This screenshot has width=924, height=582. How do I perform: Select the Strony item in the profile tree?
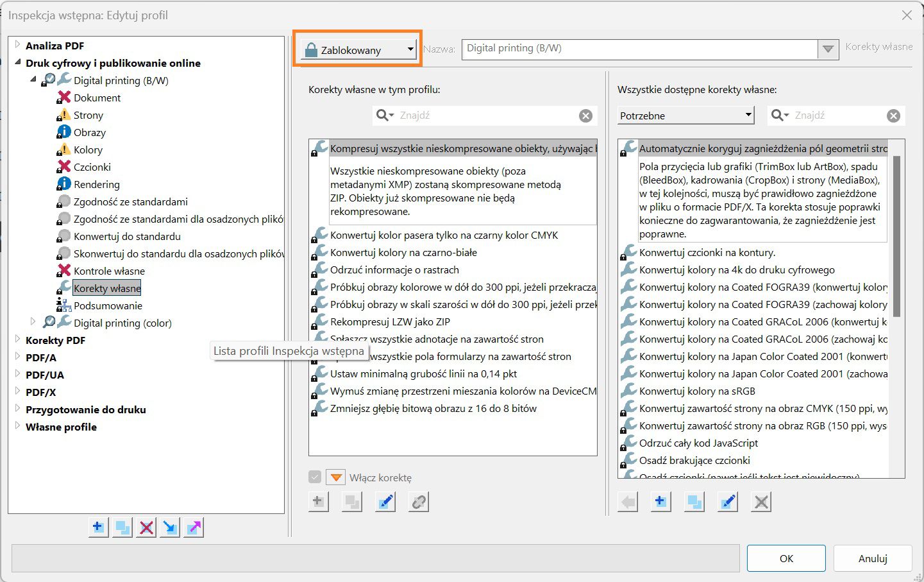click(x=88, y=115)
